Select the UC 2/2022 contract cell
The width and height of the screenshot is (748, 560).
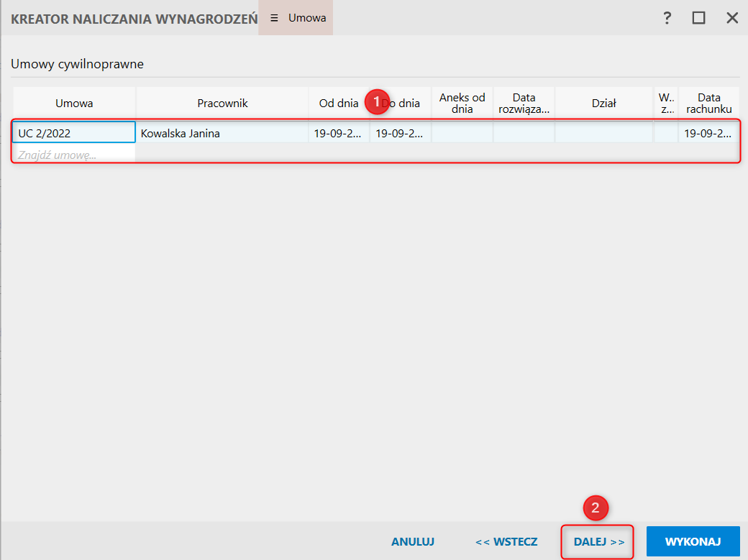(74, 133)
